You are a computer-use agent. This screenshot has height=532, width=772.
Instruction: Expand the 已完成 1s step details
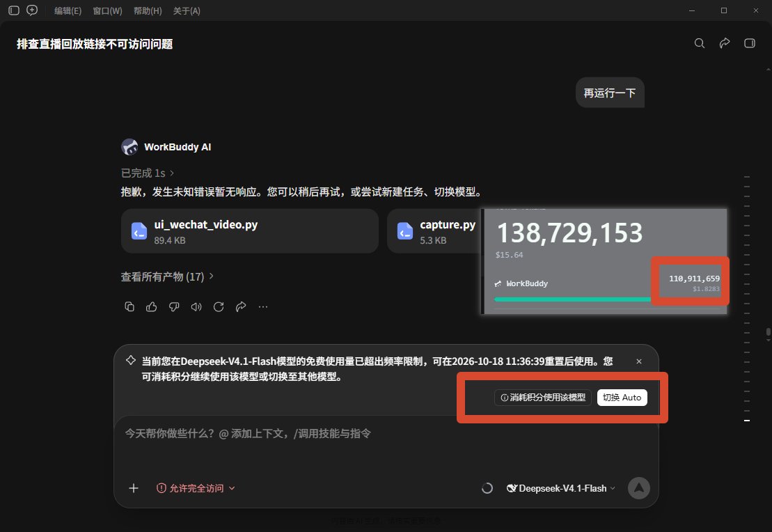147,173
